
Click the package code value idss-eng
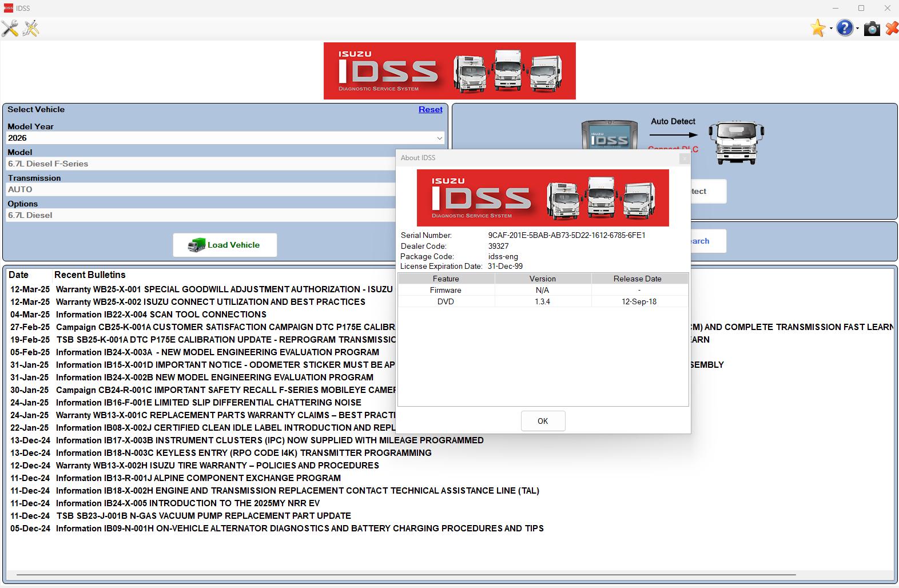tap(503, 256)
